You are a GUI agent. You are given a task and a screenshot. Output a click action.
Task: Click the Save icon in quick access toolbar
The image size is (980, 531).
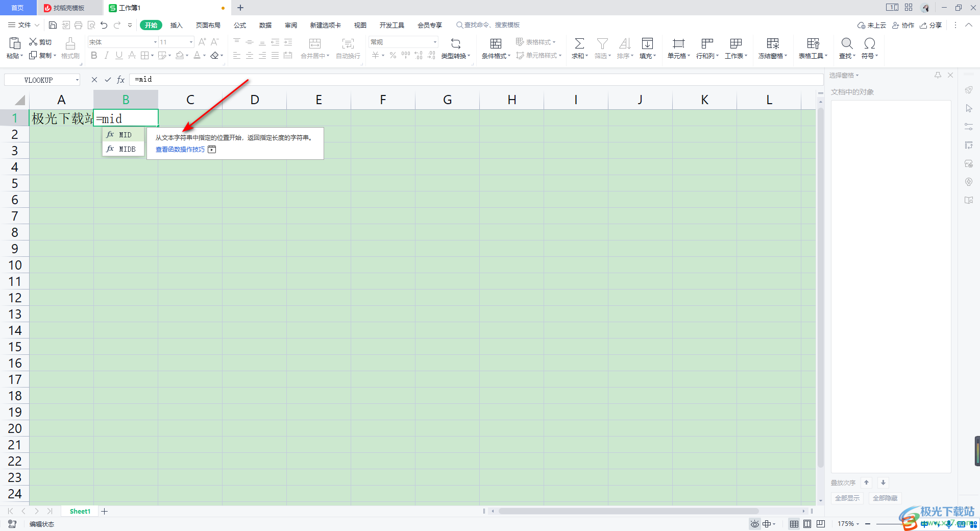tap(53, 25)
